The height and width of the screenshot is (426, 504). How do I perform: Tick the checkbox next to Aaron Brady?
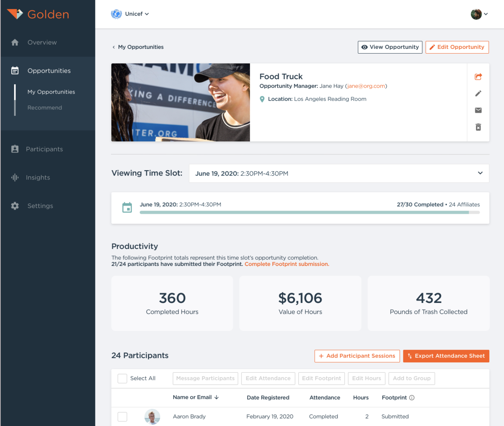tap(122, 417)
